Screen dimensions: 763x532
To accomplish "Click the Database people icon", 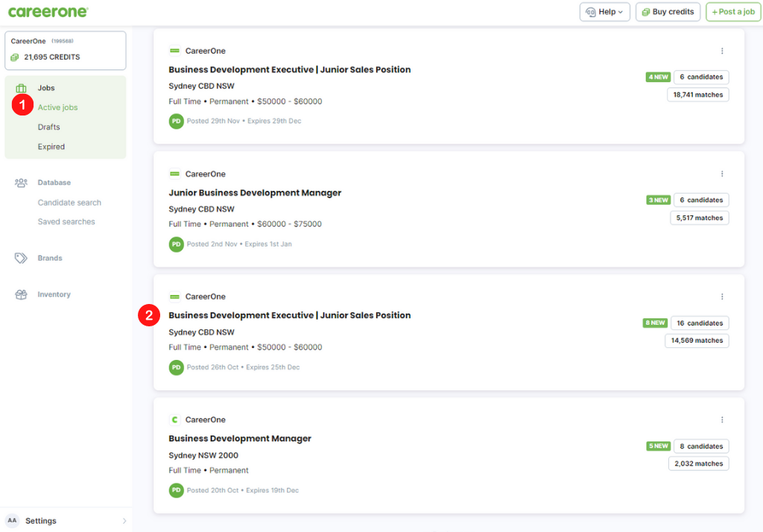I will tap(21, 183).
